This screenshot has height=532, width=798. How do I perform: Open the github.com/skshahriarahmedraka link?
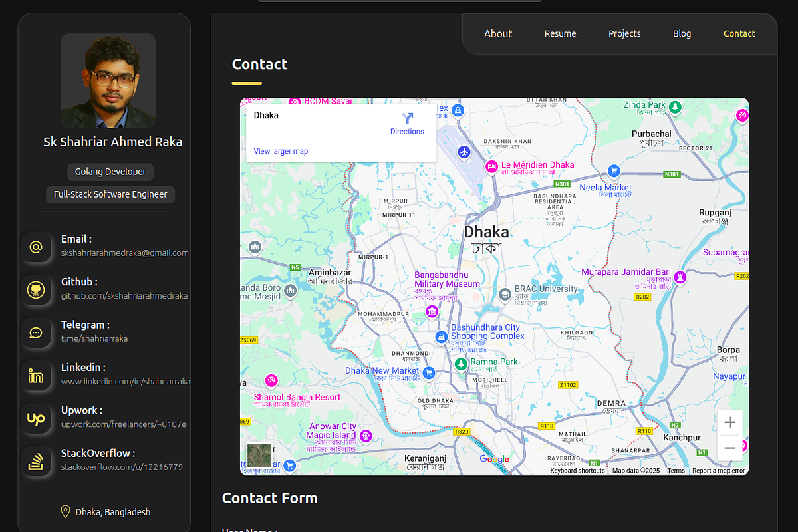coord(124,295)
